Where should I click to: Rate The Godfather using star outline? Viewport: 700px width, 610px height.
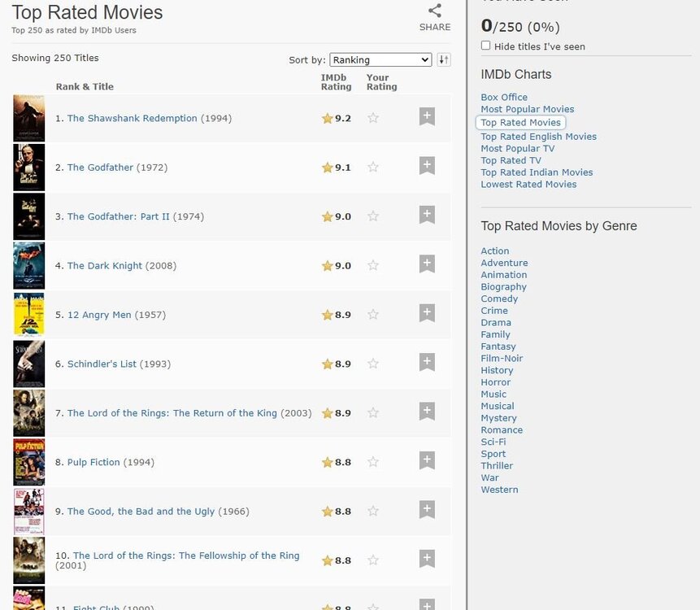coord(373,167)
